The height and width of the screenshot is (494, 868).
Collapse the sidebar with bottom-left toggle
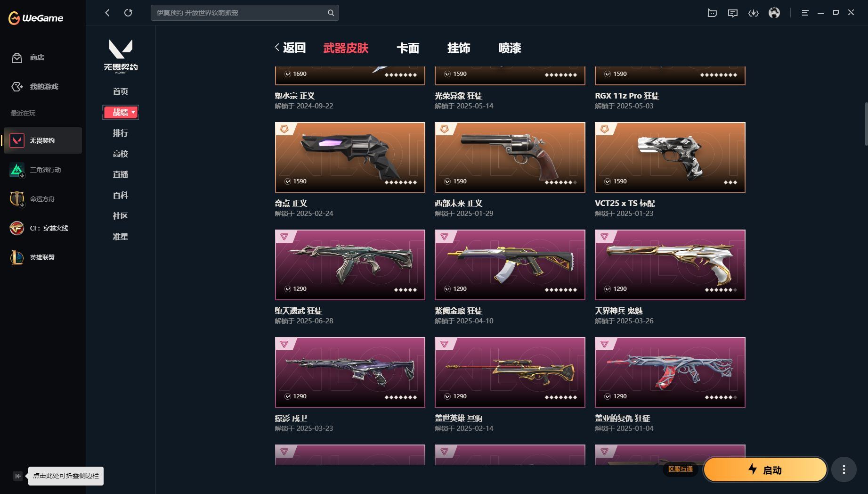click(17, 476)
